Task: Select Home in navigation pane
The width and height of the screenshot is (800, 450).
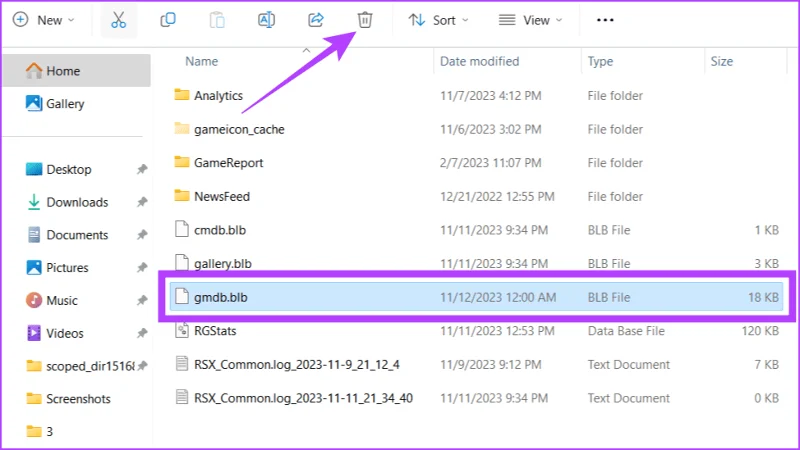Action: click(77, 70)
